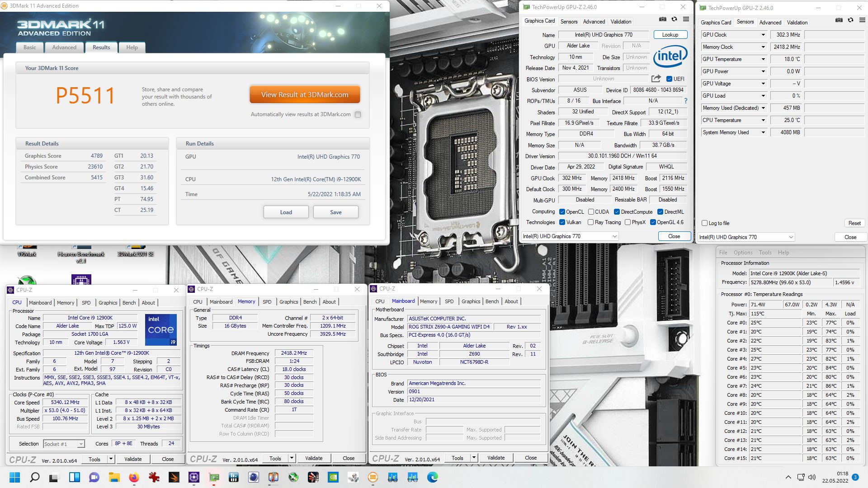Click the Intel logo in the GPU-Z window

pos(670,56)
